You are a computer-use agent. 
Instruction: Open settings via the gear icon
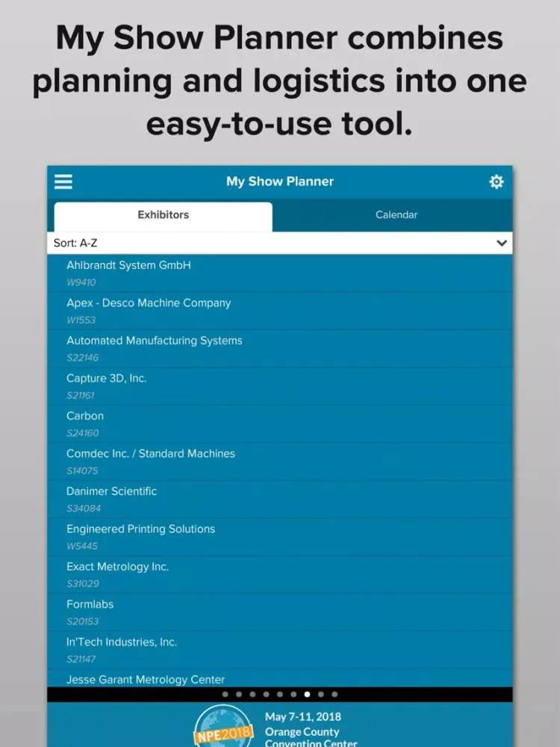click(497, 182)
